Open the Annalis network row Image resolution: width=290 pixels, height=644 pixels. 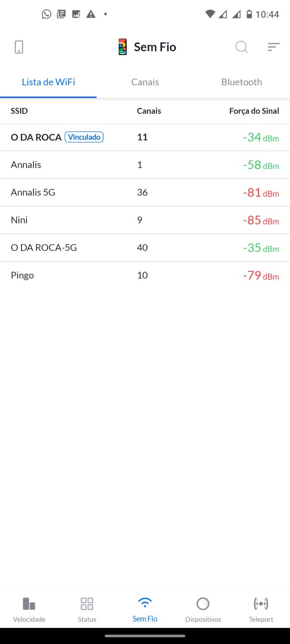click(x=145, y=165)
